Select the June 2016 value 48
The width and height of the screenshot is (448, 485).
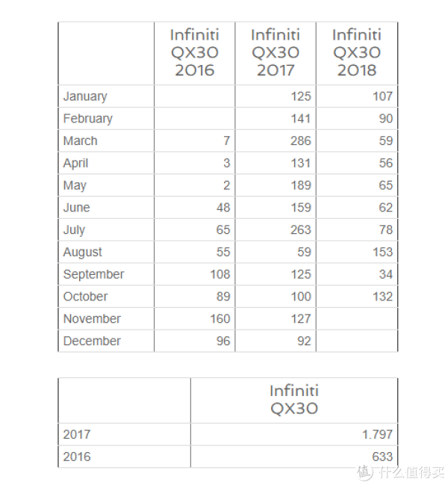point(223,208)
